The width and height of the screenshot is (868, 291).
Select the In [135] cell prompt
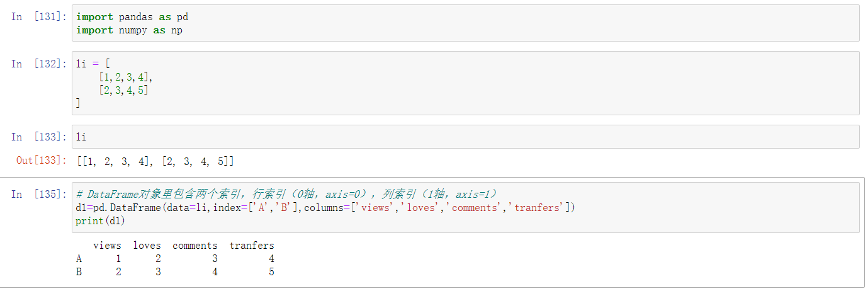[x=38, y=194]
